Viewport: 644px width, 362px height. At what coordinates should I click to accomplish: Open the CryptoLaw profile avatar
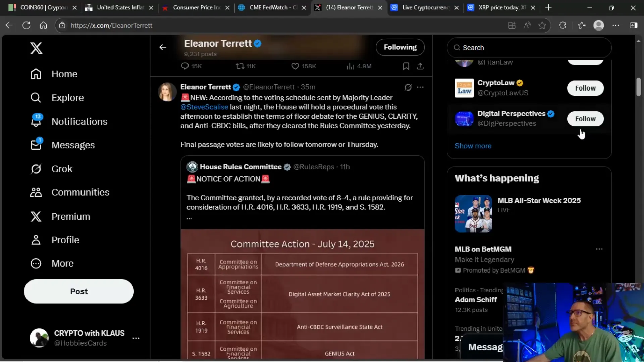pyautogui.click(x=464, y=88)
